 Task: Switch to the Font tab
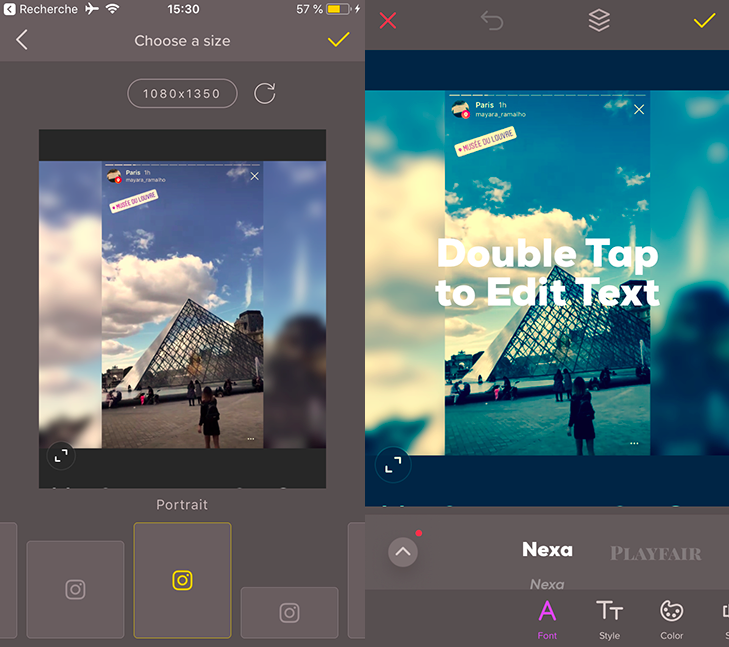(547, 619)
